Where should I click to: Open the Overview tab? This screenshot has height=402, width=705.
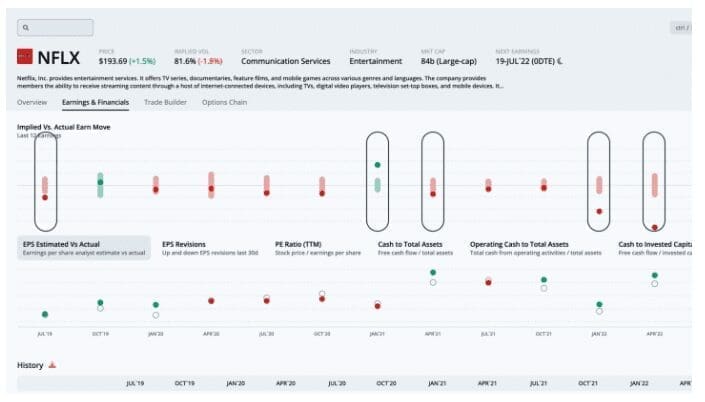click(x=32, y=102)
